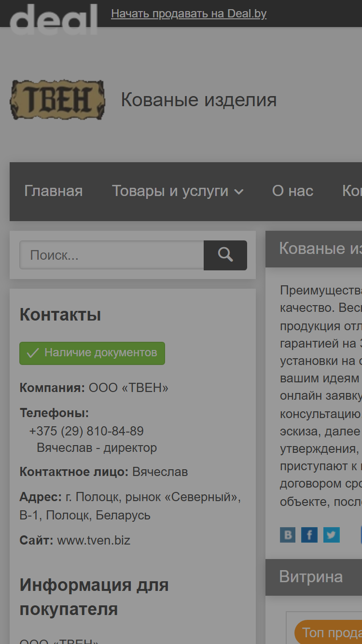Share via Facebook icon
The image size is (362, 644).
[x=309, y=535]
